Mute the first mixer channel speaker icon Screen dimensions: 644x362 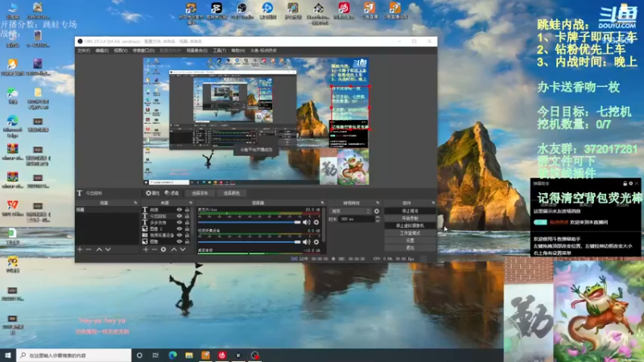(x=307, y=222)
